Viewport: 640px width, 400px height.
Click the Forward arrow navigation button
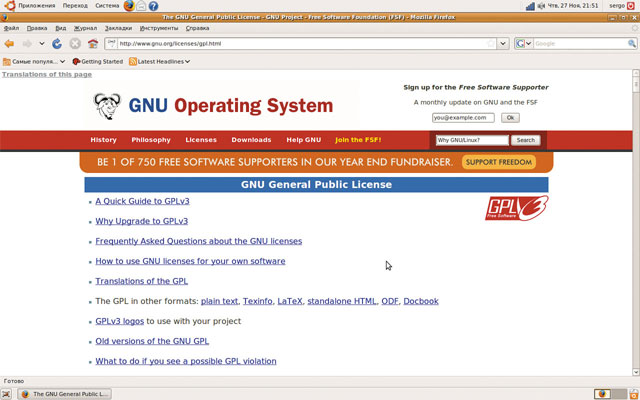[x=27, y=44]
